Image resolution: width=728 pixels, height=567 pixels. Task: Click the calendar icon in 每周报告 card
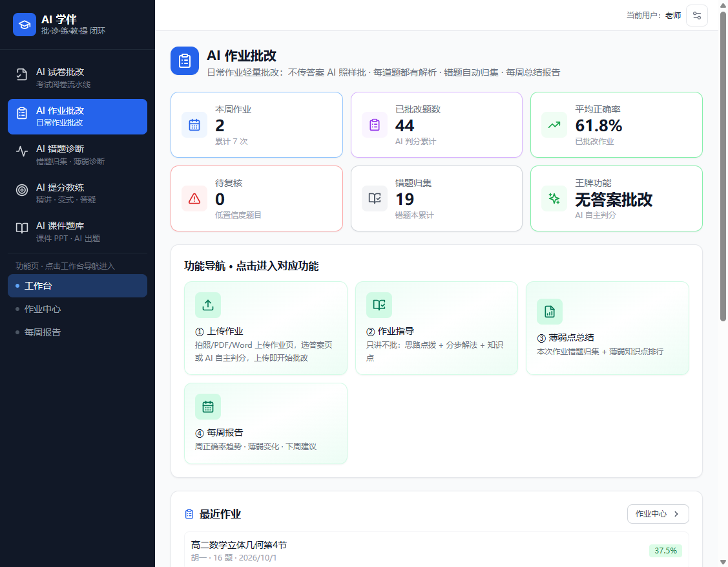point(208,407)
